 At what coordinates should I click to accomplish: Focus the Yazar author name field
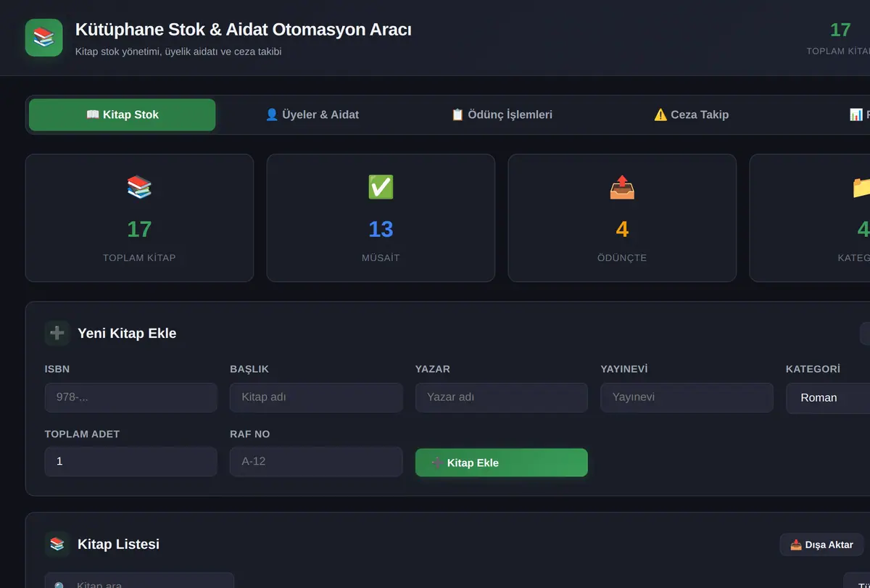pyautogui.click(x=502, y=397)
